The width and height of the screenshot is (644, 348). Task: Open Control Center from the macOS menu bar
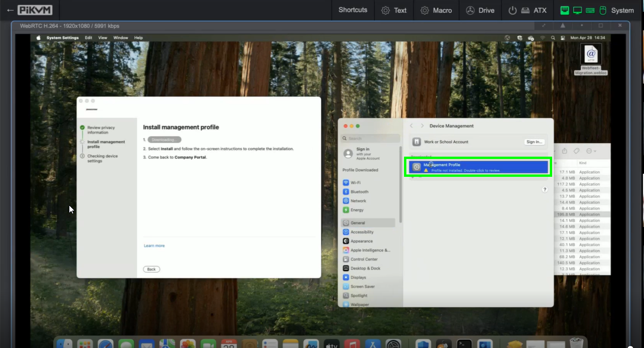(x=562, y=38)
